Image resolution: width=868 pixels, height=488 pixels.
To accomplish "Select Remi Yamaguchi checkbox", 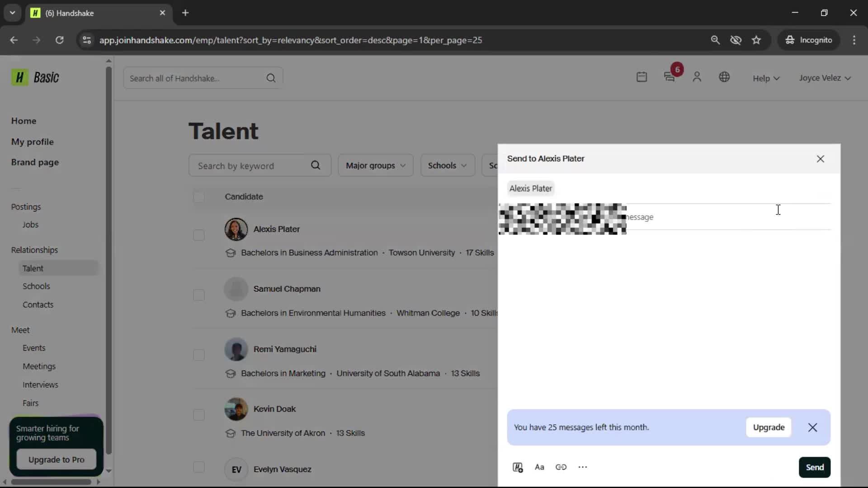I will 198,355.
